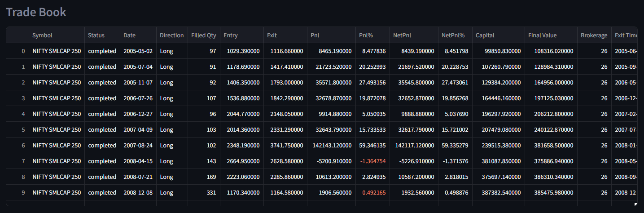Sort by the Capital column header
This screenshot has height=213, width=644.
[498, 35]
